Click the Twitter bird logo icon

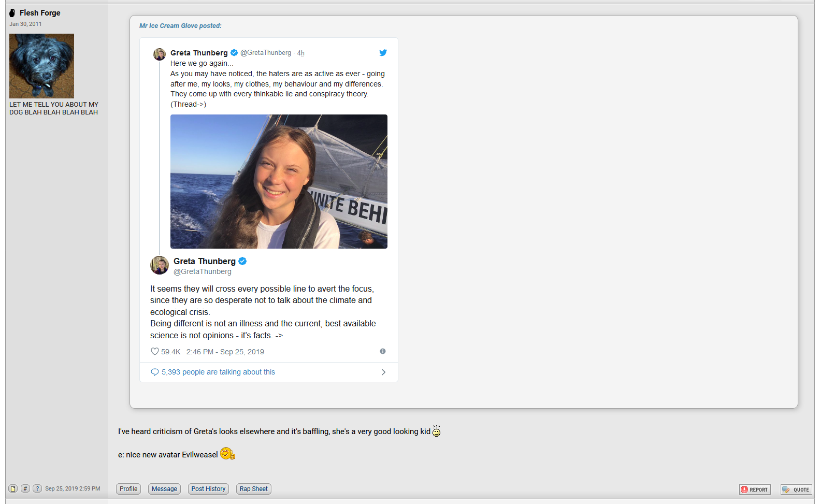pyautogui.click(x=383, y=52)
